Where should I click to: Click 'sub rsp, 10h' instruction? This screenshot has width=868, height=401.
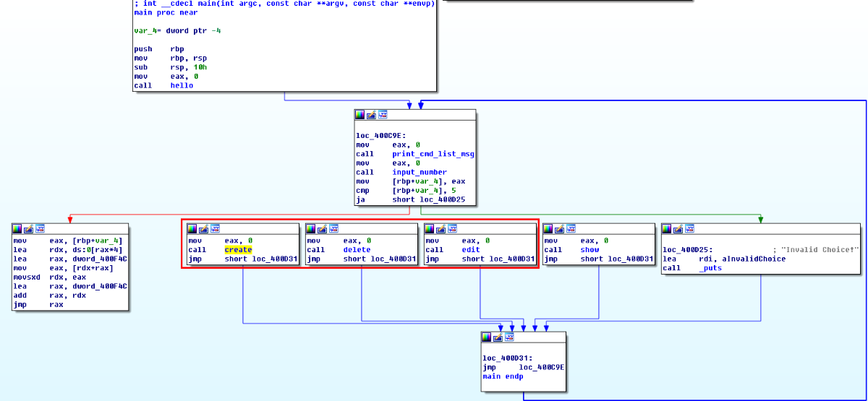coord(171,66)
